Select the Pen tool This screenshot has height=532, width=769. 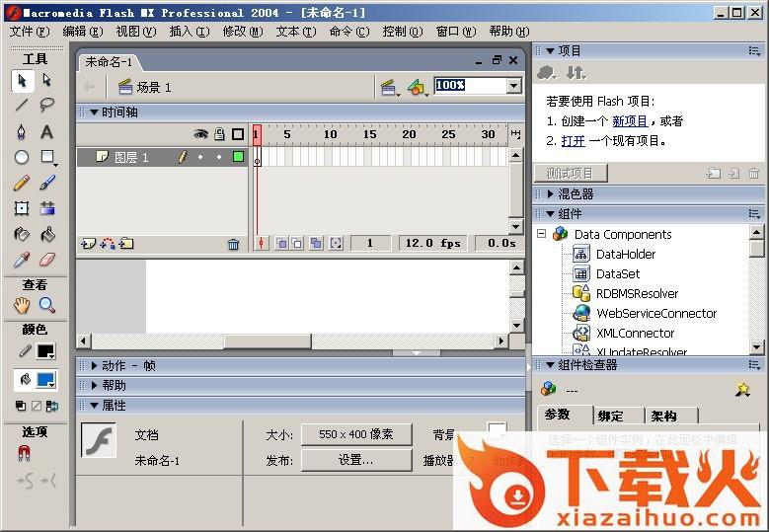pos(22,132)
